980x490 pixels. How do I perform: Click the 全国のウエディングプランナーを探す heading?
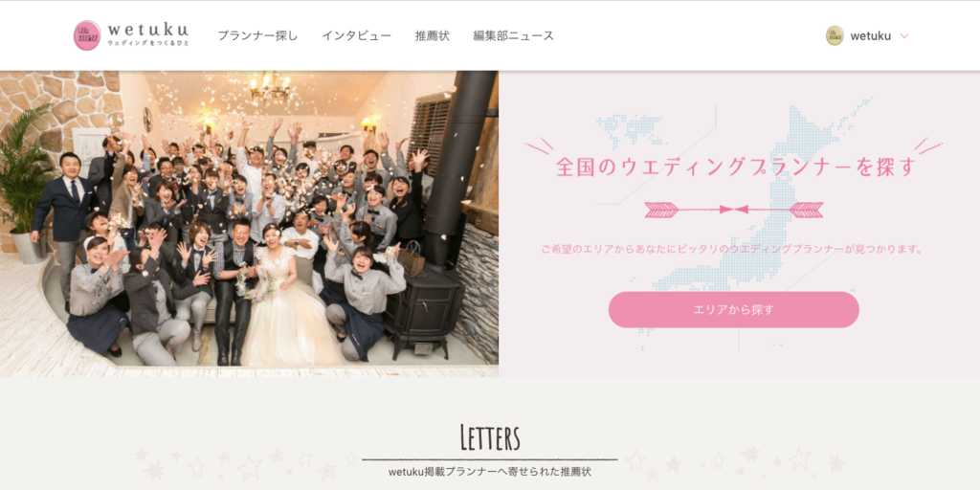click(736, 167)
